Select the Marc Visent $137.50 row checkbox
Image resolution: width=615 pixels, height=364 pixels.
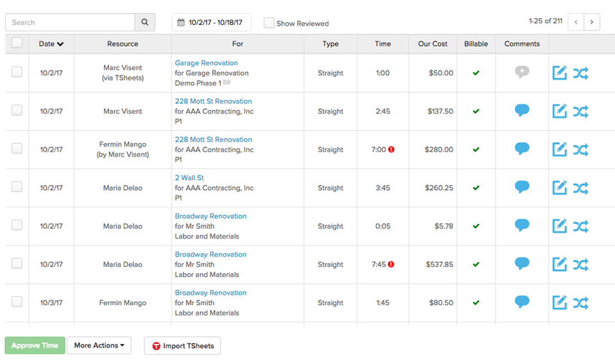tap(17, 111)
